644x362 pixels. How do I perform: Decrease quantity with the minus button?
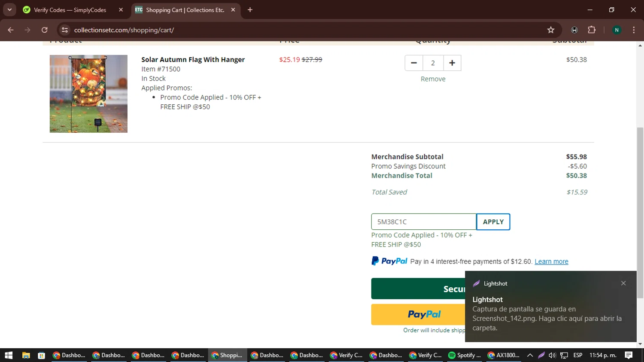pos(414,63)
